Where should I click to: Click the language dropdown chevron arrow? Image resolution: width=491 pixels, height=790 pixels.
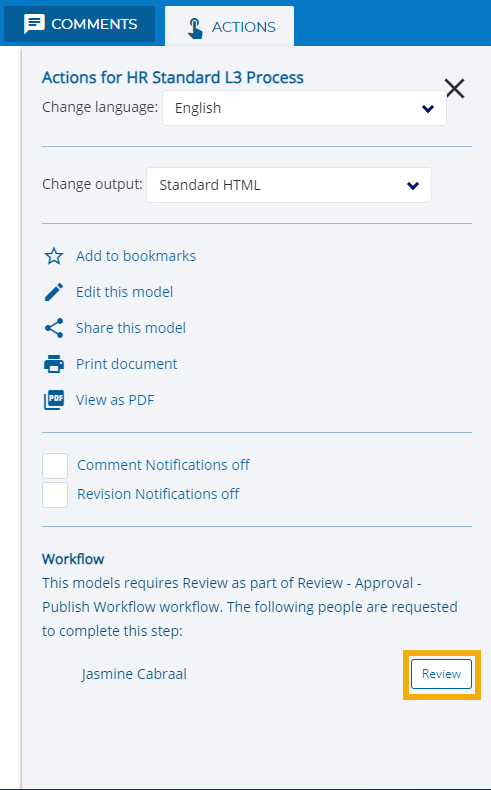(428, 108)
